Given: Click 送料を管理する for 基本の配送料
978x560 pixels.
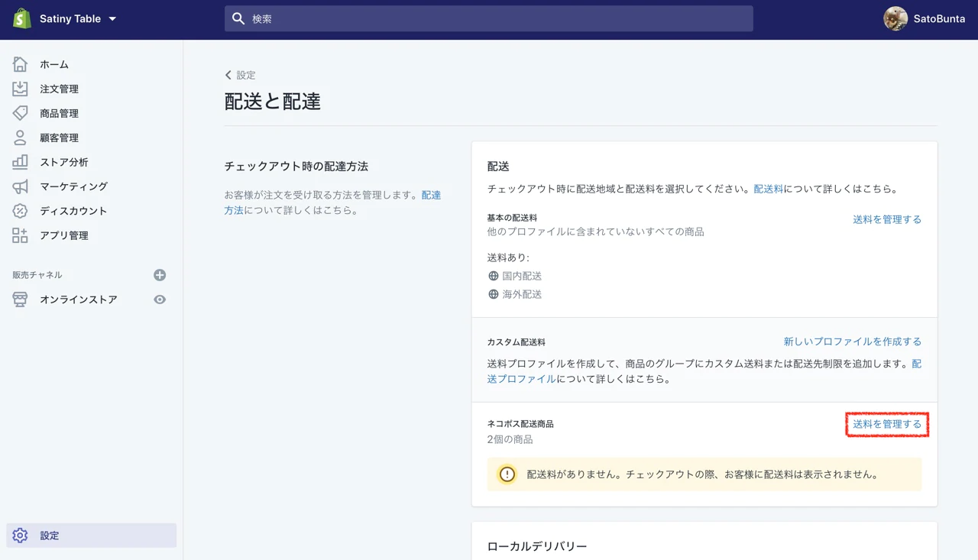Looking at the screenshot, I should 886,219.
